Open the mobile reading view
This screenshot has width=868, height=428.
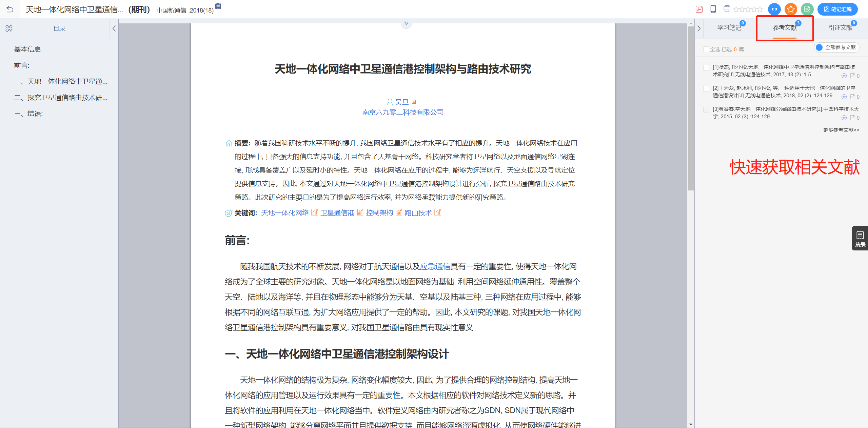[x=712, y=9]
